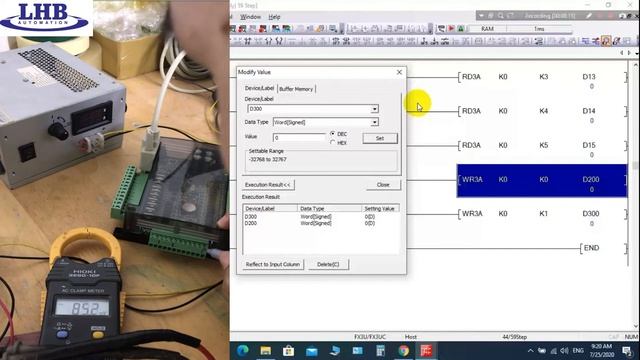Open Microsoft Store from the taskbar

tap(289, 351)
